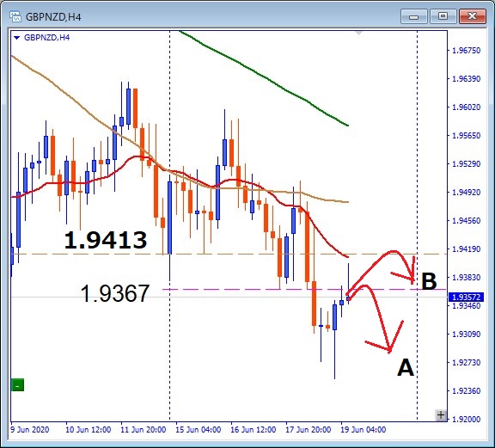495x448 pixels.
Task: Select the 1.9413 text label
Action: click(x=106, y=240)
